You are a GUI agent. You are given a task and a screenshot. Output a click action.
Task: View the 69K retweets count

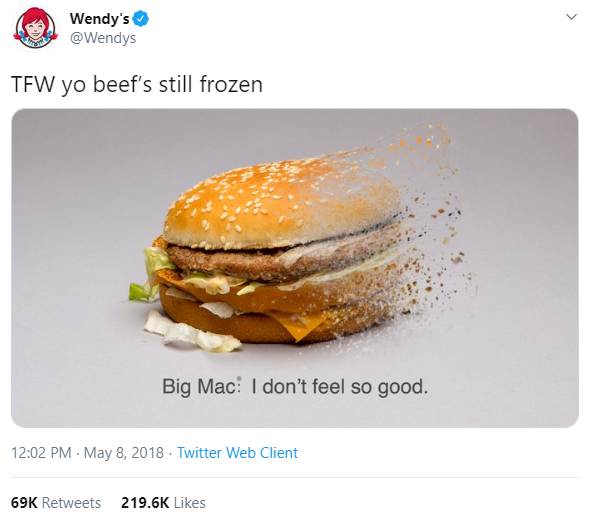pyautogui.click(x=24, y=503)
